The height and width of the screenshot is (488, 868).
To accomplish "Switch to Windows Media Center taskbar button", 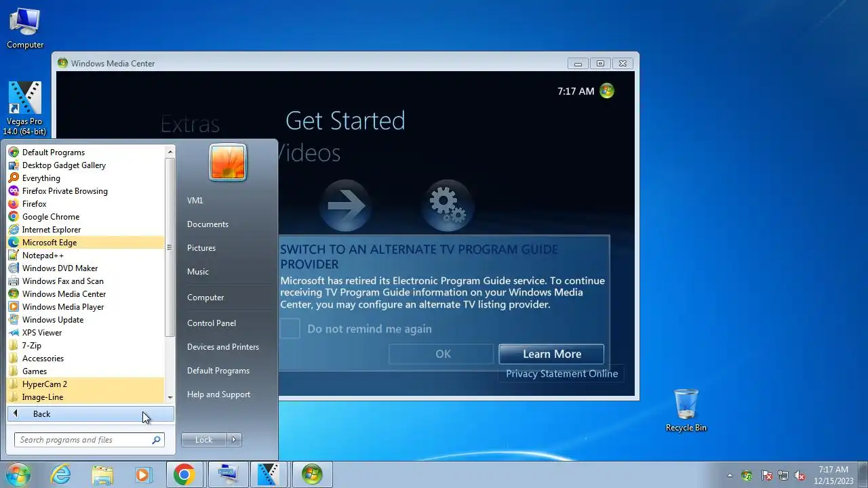I will tap(311, 474).
